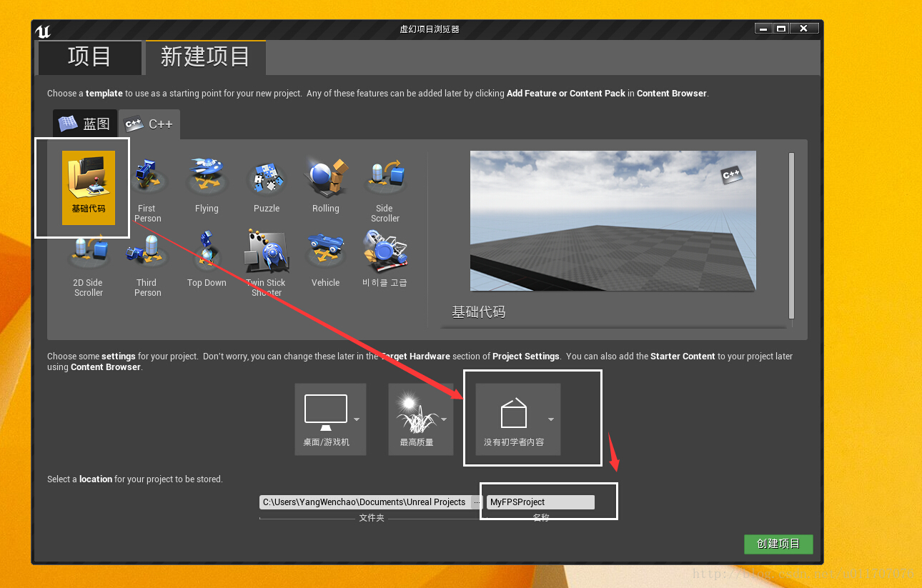The height and width of the screenshot is (588, 922).
Task: Choose the First Person template
Action: point(147,190)
